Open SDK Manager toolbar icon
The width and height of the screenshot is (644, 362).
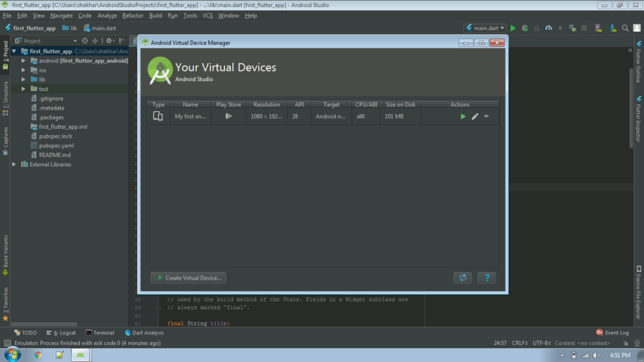pos(613,28)
